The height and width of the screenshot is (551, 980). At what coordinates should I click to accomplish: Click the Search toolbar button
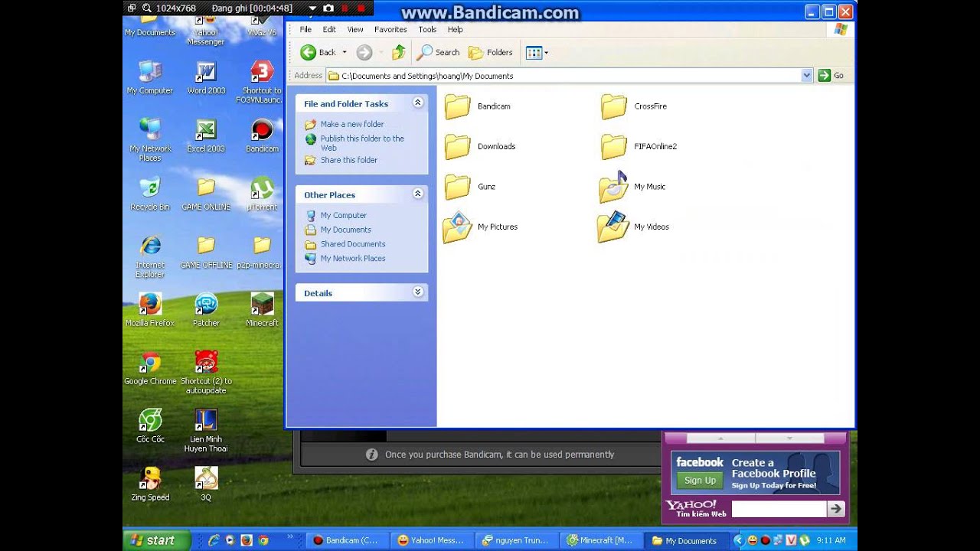[438, 52]
